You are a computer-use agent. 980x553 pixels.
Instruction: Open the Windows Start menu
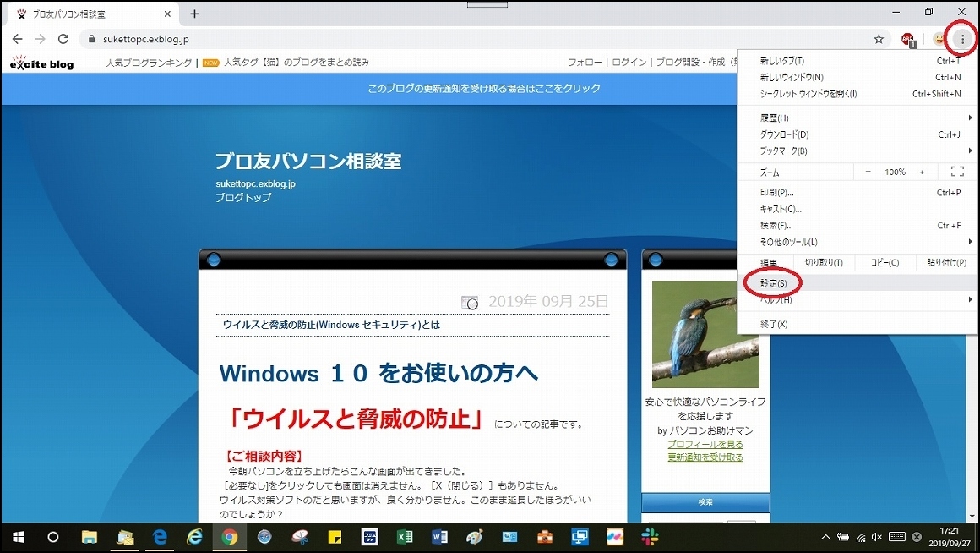pos(18,538)
